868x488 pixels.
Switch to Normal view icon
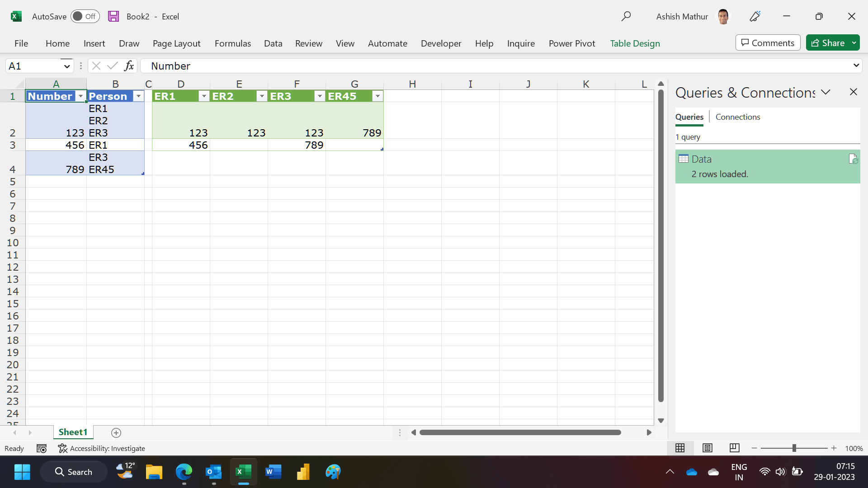click(680, 448)
